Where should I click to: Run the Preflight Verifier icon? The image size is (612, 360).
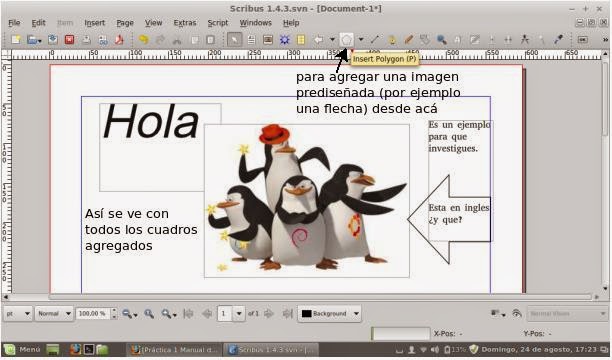click(x=103, y=39)
